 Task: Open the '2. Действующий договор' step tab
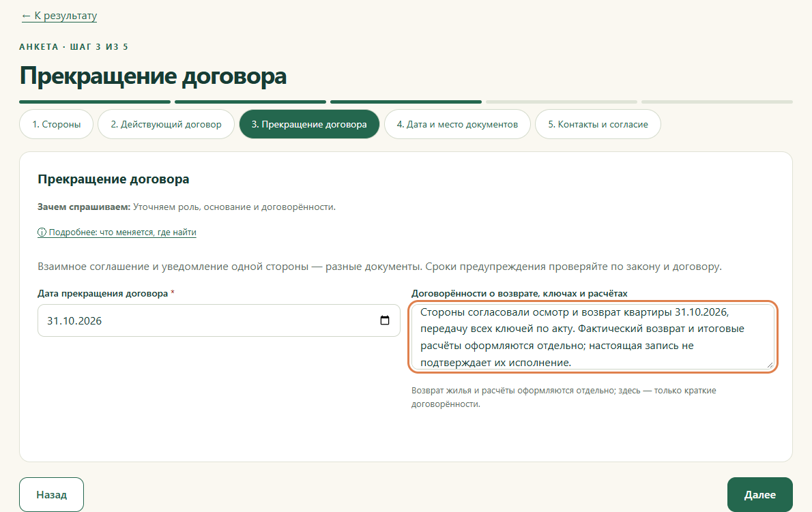(x=166, y=124)
